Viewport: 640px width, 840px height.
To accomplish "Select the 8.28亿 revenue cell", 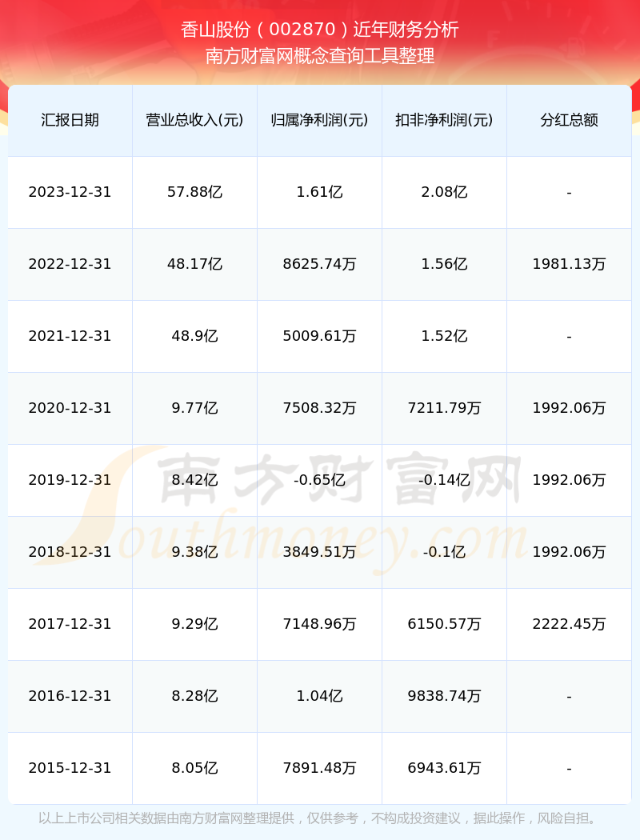I will coord(194,696).
